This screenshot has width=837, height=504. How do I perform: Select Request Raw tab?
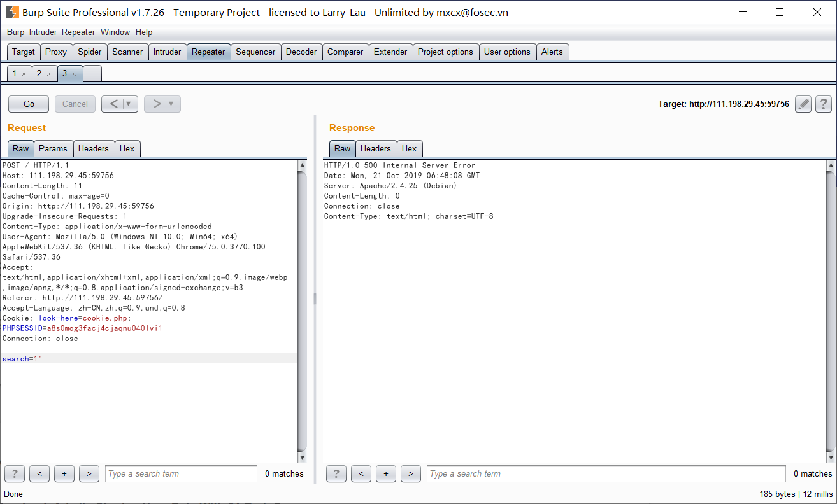21,148
